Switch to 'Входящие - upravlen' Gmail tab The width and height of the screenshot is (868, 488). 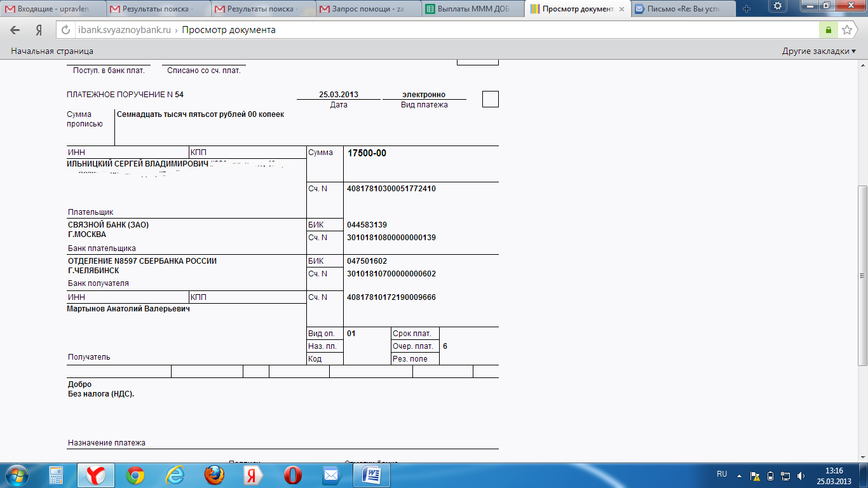pos(53,9)
